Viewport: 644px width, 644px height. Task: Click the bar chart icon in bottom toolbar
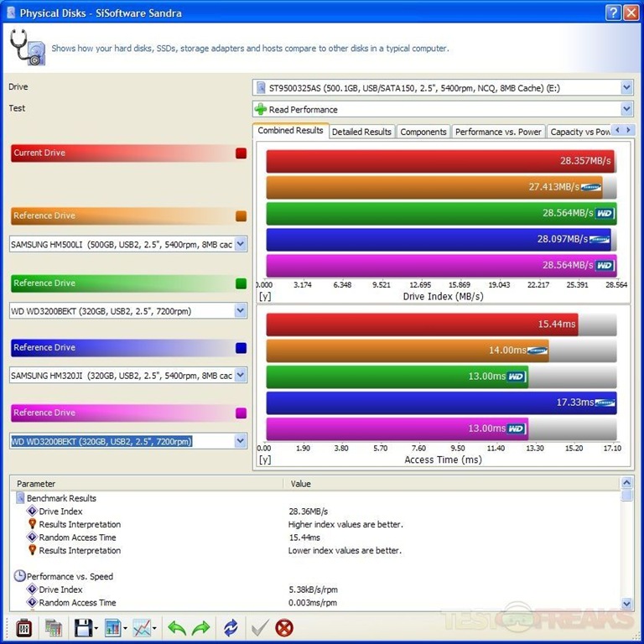coord(112,627)
